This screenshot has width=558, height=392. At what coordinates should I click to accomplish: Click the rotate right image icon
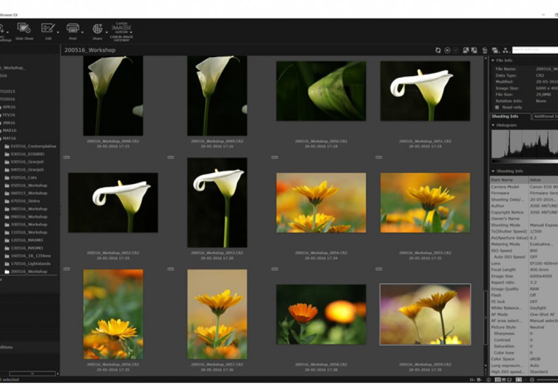tap(474, 51)
